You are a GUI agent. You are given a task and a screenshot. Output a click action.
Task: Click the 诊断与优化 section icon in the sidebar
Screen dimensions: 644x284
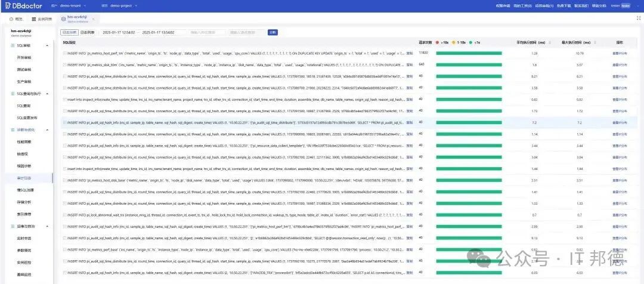13,130
